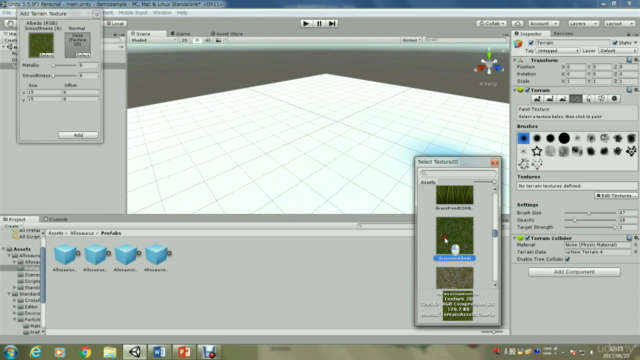Click the Edit Textures button
Screen dimensions: 640x360
616,196
